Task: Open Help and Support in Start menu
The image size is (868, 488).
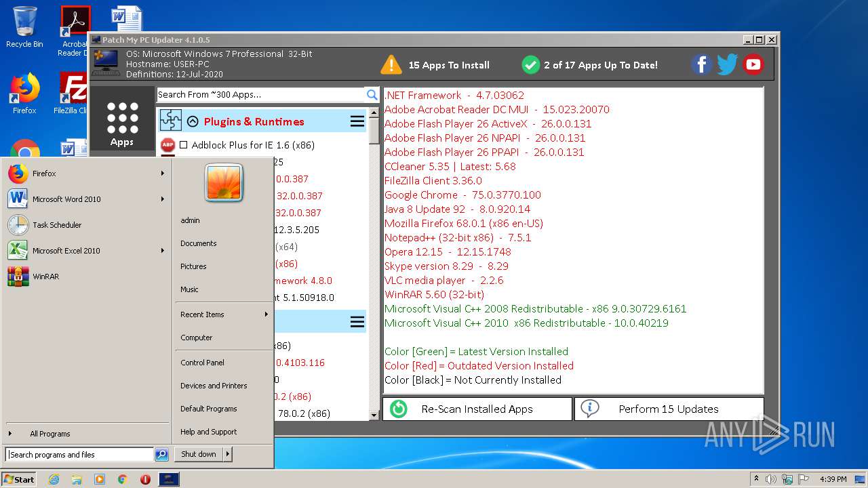Action: [223, 432]
